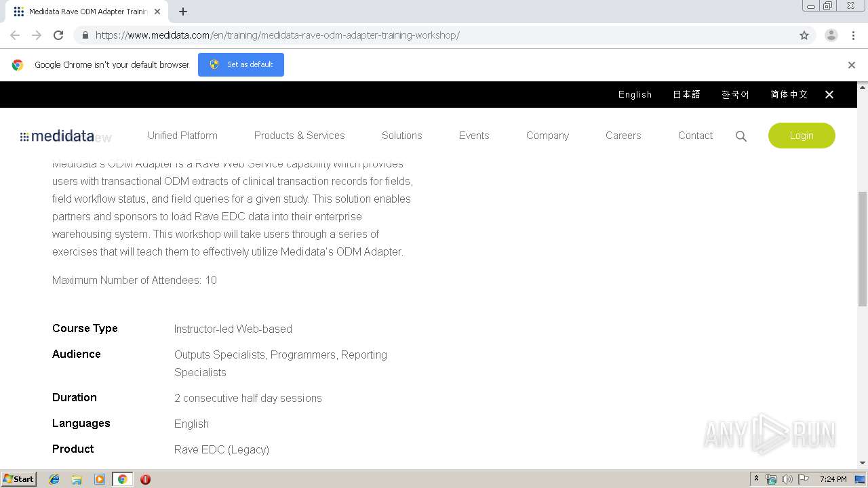
Task: Open Products & Services menu
Action: point(300,136)
